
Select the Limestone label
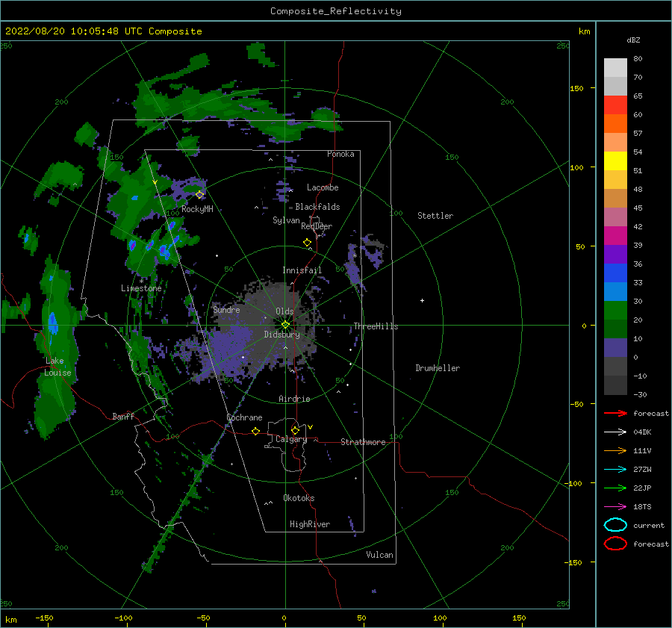(141, 288)
